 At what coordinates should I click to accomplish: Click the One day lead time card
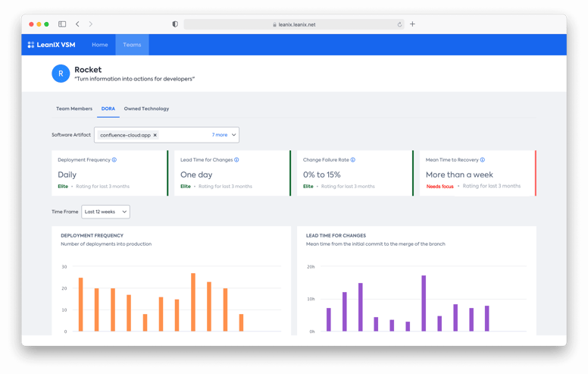click(233, 173)
